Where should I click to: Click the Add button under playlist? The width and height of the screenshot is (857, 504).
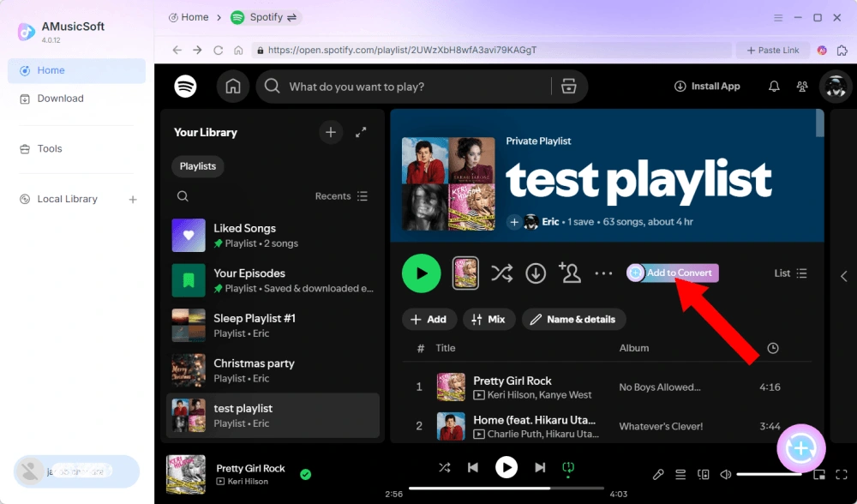click(x=428, y=319)
